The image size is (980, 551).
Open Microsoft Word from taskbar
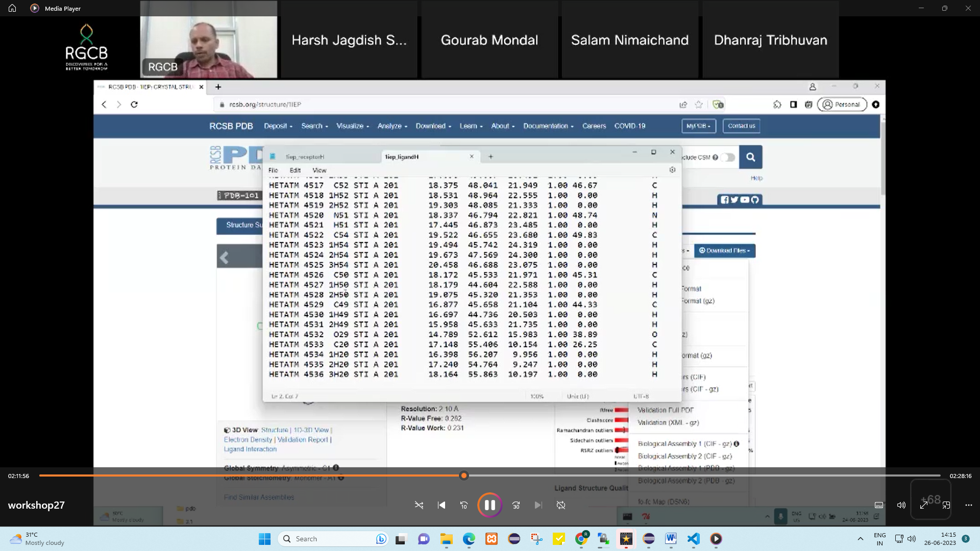coord(671,539)
